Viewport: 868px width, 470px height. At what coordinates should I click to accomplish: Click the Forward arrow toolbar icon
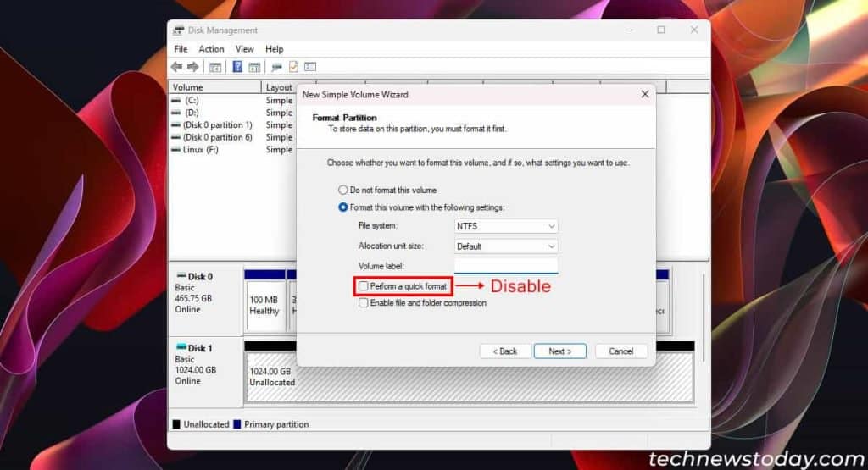click(x=192, y=67)
